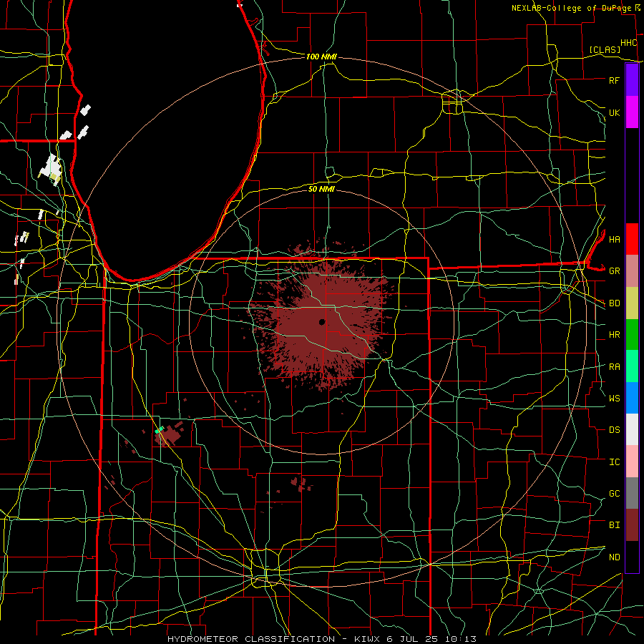Pick the blue WS wet snow swatch
The image size is (644, 644).
click(x=632, y=398)
